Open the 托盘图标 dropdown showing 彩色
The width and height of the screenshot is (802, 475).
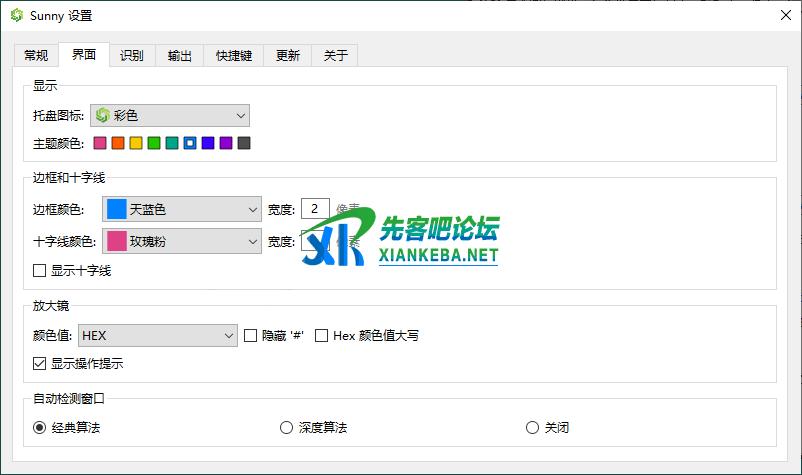click(170, 116)
